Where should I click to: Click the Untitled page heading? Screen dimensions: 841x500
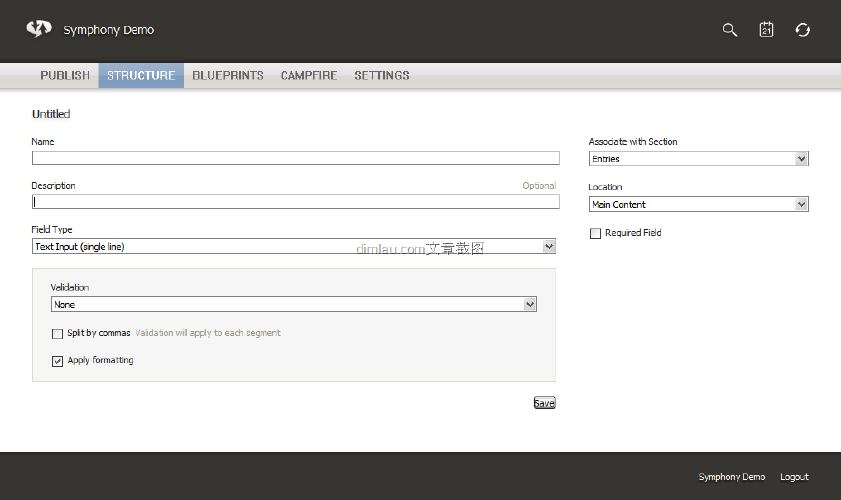pos(51,114)
